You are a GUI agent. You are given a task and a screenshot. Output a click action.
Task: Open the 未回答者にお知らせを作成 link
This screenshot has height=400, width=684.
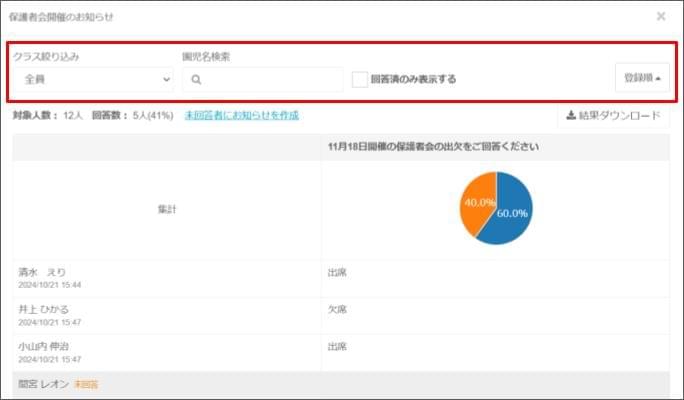coord(241,115)
